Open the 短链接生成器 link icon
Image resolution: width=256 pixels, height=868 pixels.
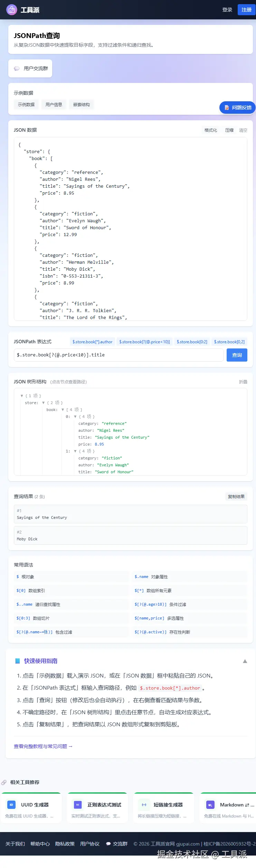pyautogui.click(x=144, y=805)
